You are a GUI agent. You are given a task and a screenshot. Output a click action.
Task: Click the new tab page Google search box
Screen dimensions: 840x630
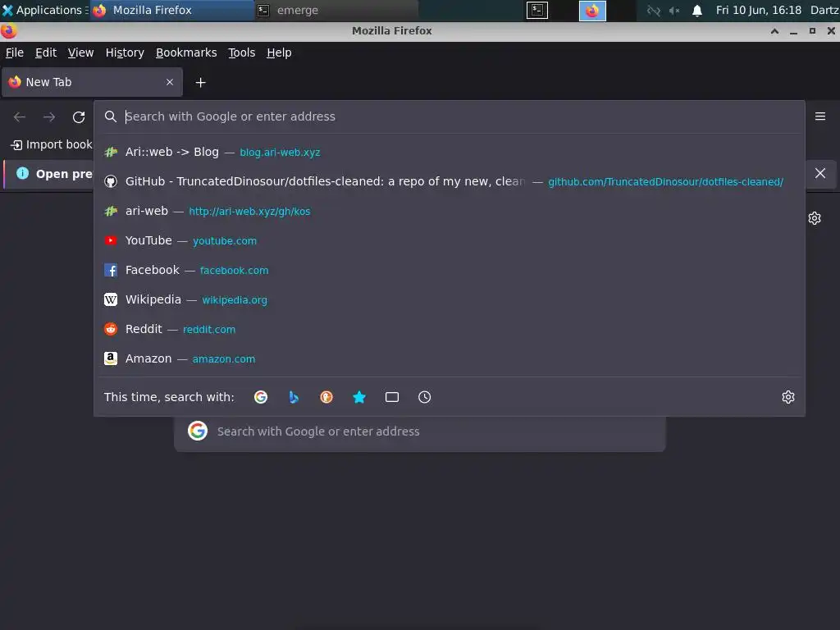[419, 433]
